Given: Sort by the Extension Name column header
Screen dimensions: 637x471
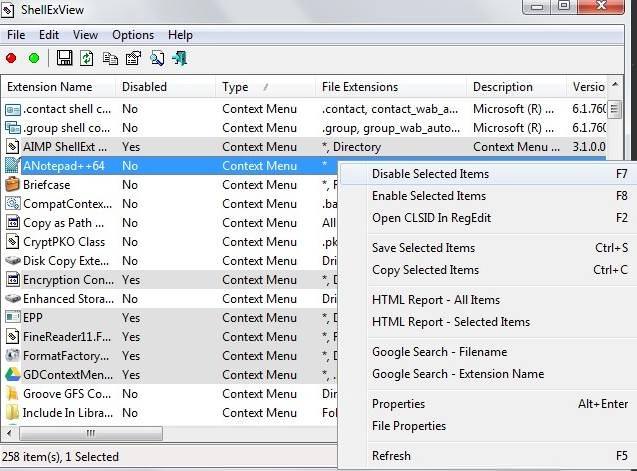Looking at the screenshot, I should (x=58, y=87).
